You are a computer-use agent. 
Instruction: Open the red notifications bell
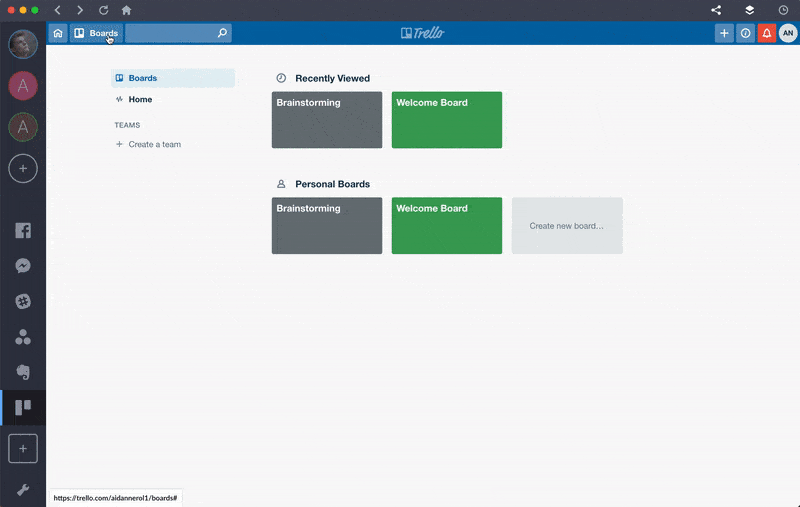pos(766,33)
